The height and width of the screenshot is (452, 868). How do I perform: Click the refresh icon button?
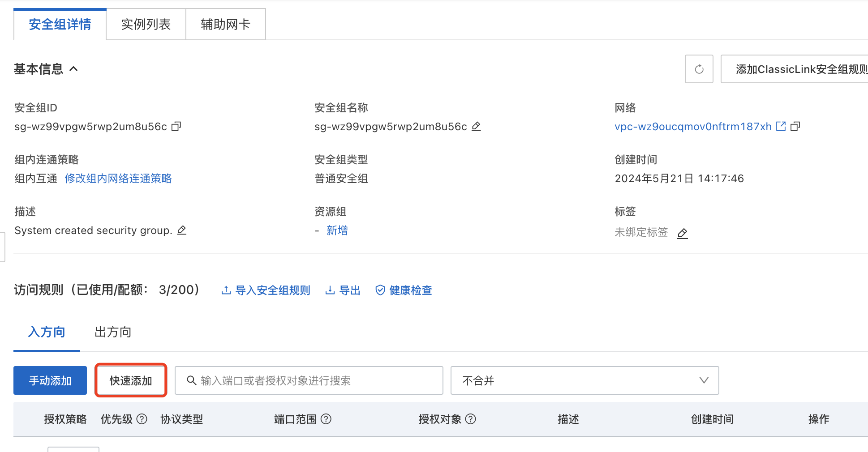tap(699, 69)
